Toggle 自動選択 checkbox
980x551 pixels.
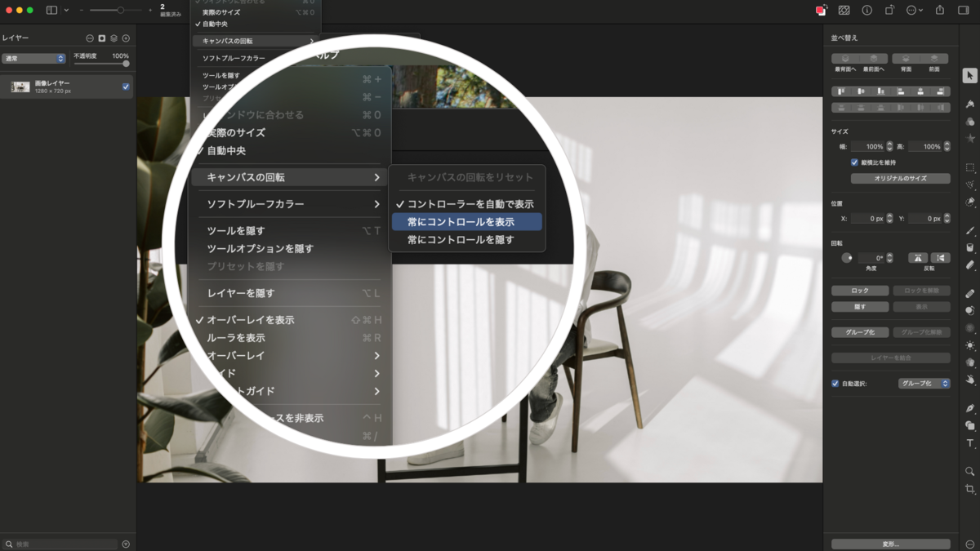point(835,383)
